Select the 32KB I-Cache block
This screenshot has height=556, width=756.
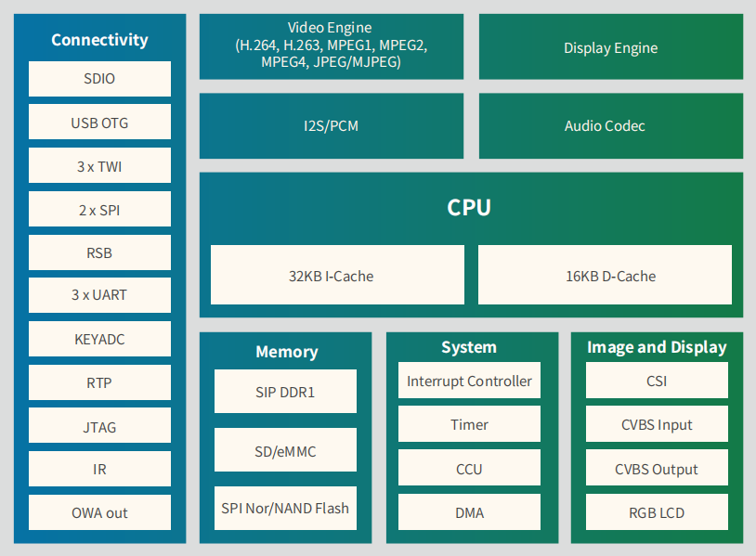pos(337,275)
